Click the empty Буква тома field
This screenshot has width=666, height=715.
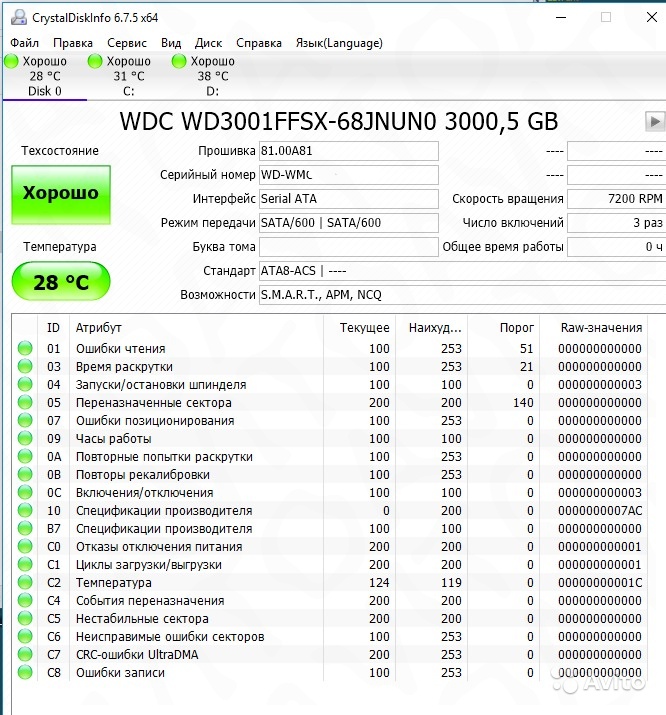tap(349, 247)
